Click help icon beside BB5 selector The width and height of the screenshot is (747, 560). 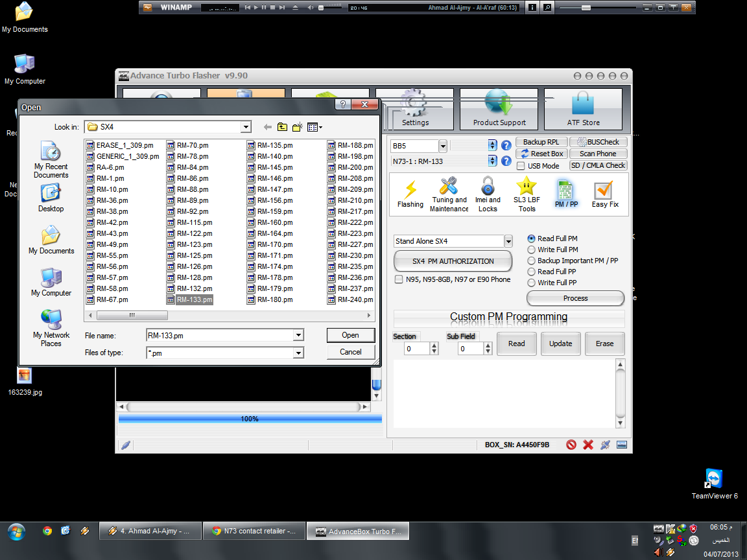point(506,145)
